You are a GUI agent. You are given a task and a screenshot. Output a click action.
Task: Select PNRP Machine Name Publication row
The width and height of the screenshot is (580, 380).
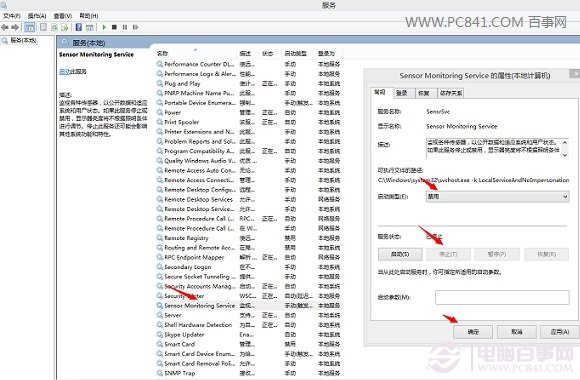(x=249, y=93)
